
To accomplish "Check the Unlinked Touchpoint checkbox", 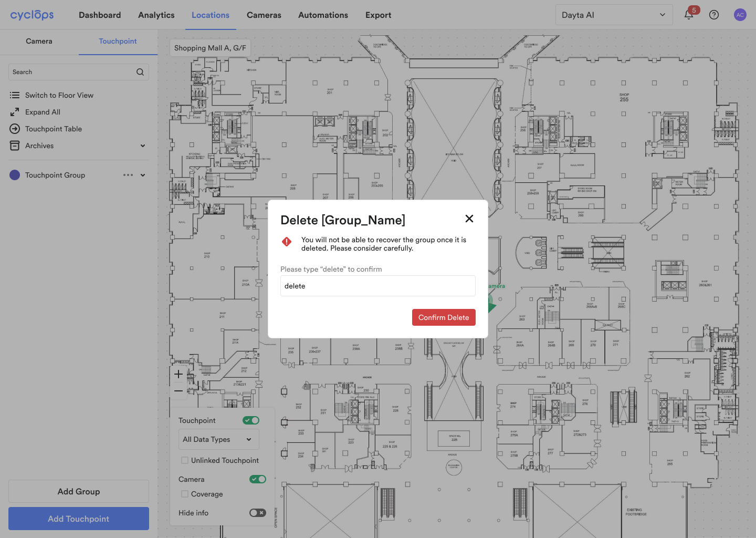I will pos(185,460).
